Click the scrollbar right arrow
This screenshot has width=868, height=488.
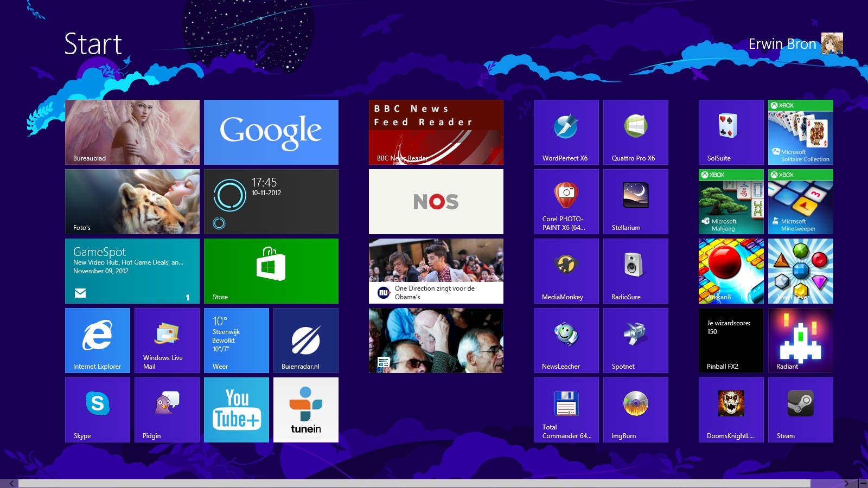(846, 483)
